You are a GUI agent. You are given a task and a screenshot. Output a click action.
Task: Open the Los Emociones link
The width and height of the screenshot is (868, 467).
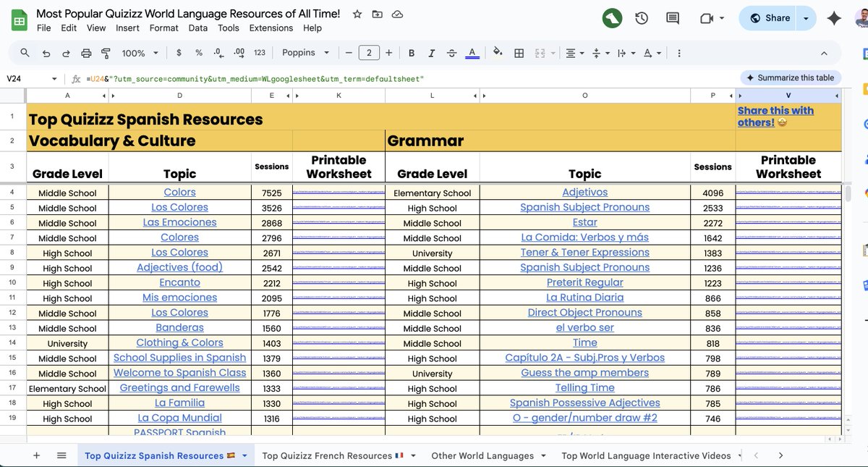coord(179,222)
